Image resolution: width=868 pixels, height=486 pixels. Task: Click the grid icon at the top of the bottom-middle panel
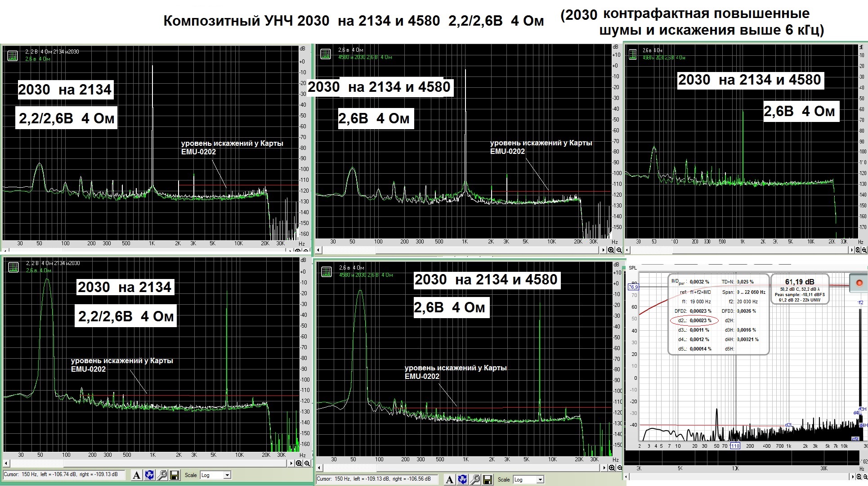(x=326, y=271)
